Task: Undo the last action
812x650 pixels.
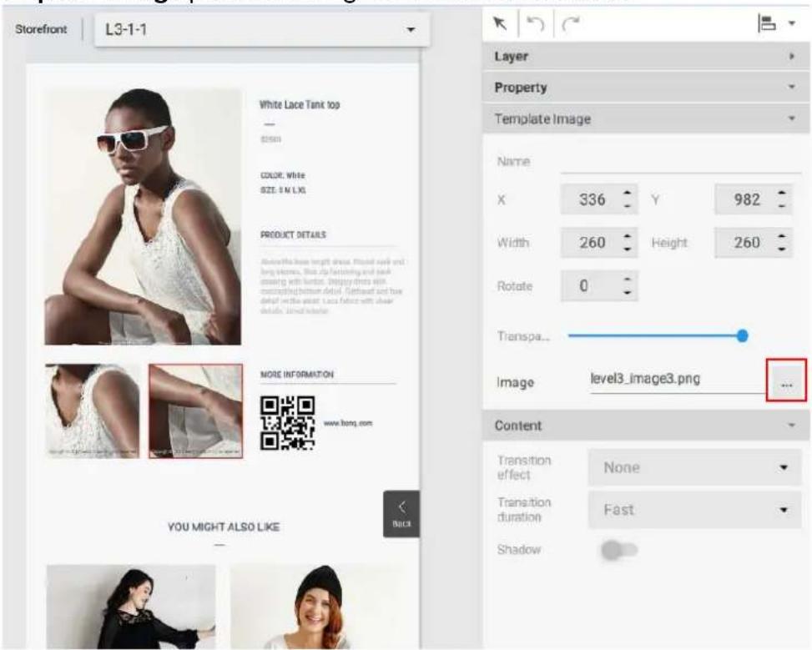Action: (x=536, y=24)
